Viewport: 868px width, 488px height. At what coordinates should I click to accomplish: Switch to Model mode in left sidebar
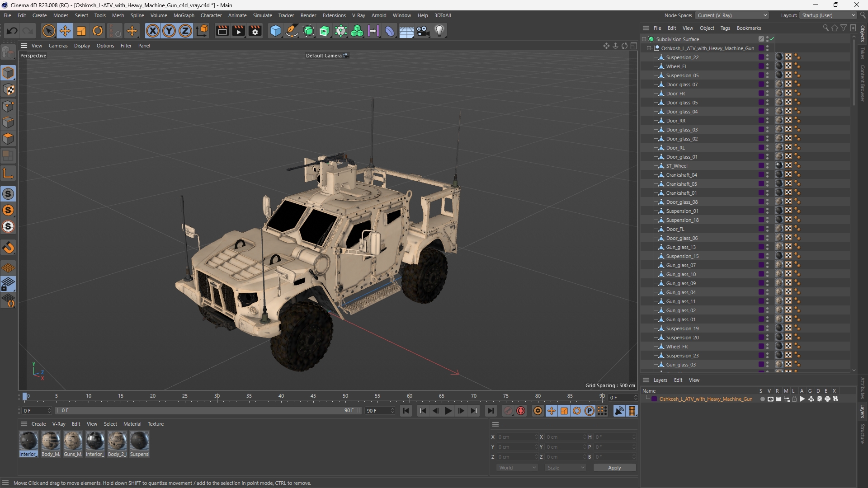[8, 73]
